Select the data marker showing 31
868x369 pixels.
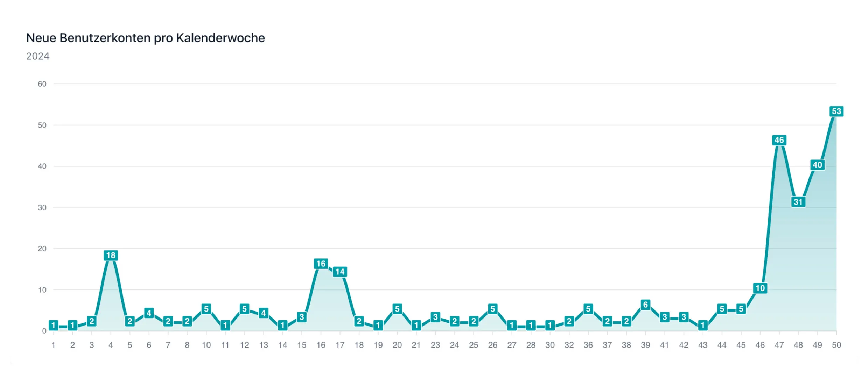click(798, 202)
